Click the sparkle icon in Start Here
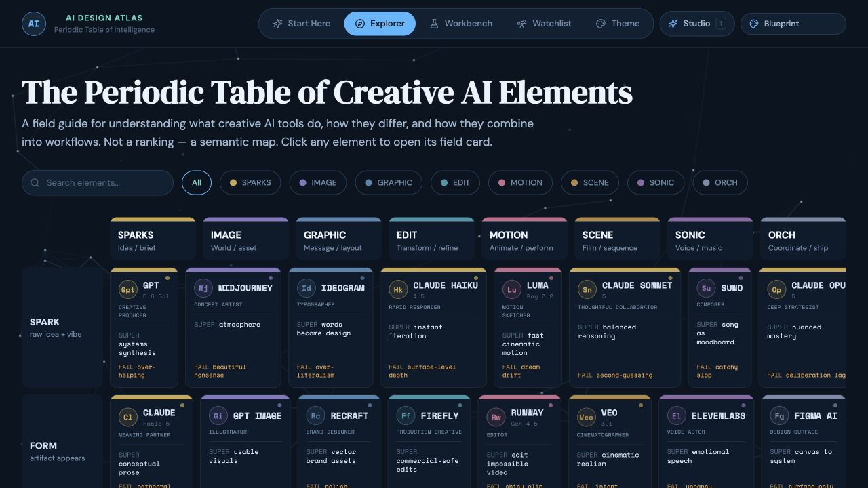The image size is (868, 488). click(x=277, y=24)
